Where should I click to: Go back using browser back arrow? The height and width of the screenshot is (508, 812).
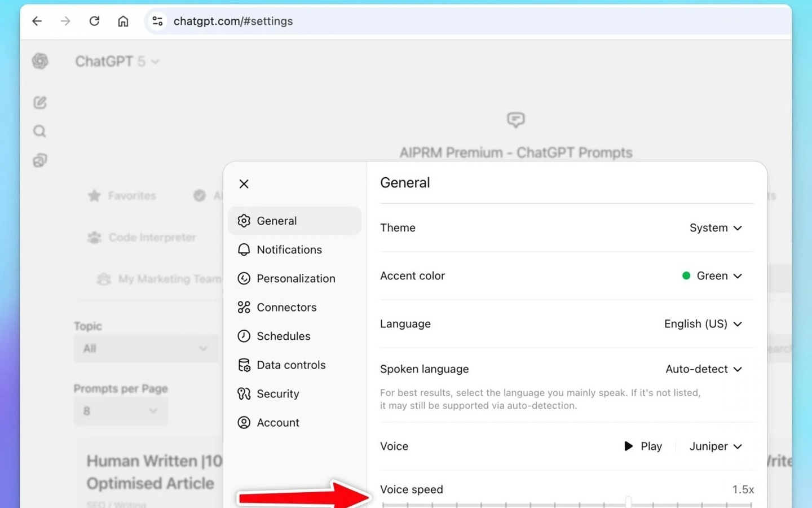tap(37, 21)
